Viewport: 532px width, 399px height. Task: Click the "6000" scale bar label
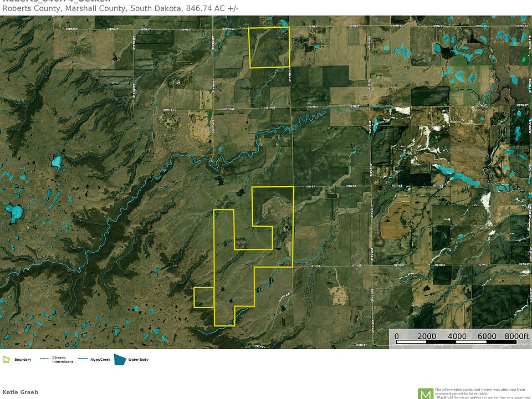[487, 336]
